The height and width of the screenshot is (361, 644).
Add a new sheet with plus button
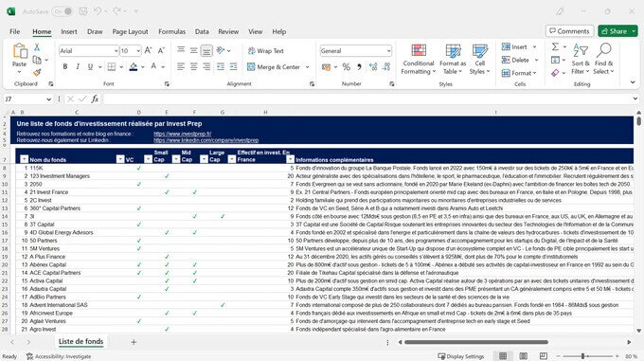click(134, 342)
